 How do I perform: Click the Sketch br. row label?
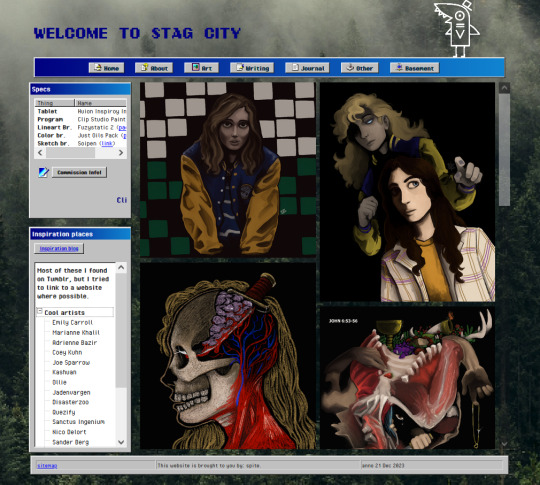53,143
